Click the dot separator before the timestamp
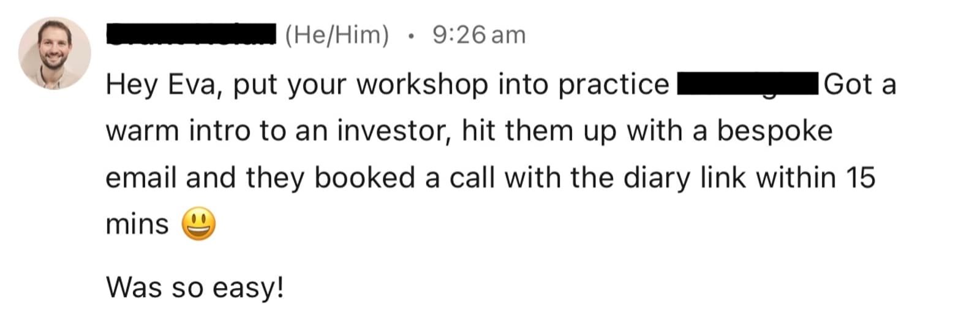Screen dimensions: 980x320 tap(411, 36)
